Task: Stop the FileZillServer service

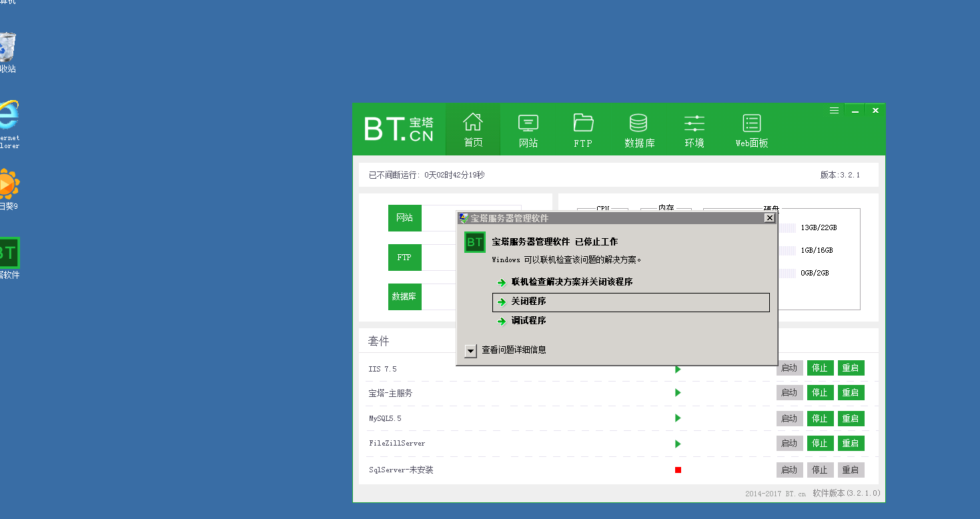Action: 820,444
